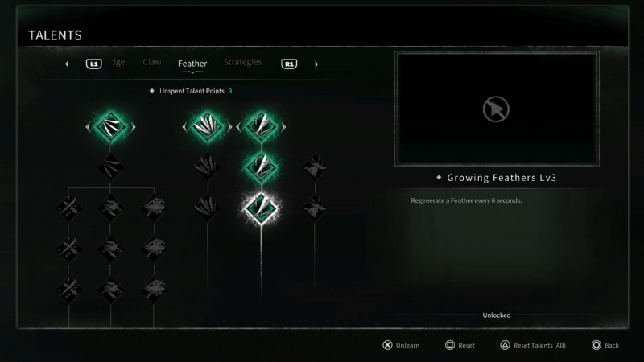This screenshot has width=644, height=362.
Task: Click the X Unlearn button icon
Action: (x=387, y=345)
